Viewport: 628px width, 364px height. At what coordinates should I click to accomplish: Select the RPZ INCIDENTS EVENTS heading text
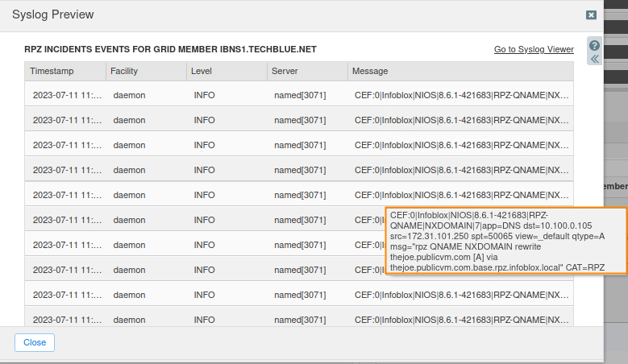[170, 49]
